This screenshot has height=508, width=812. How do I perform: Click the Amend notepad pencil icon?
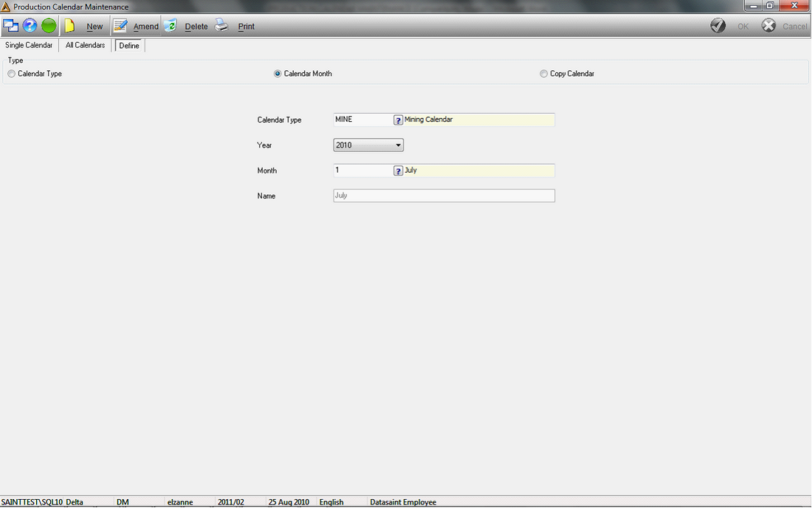coord(120,25)
